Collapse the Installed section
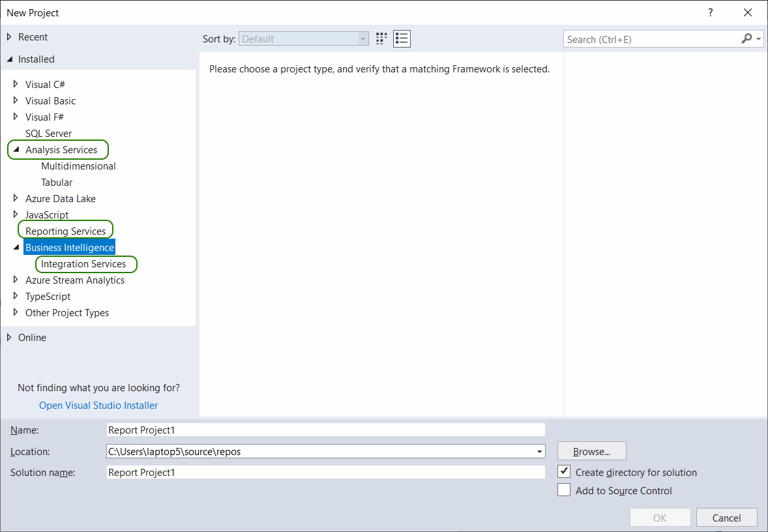The width and height of the screenshot is (768, 532). (x=9, y=59)
